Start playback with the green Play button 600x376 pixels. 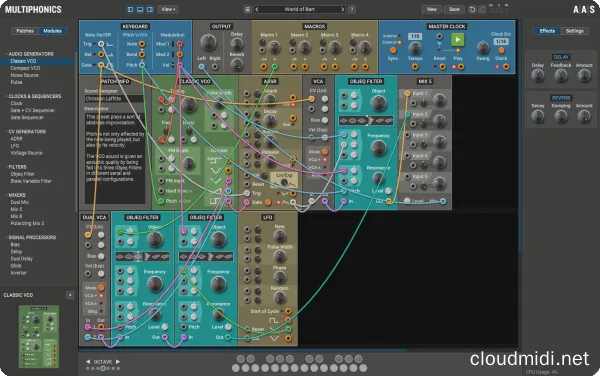click(458, 39)
